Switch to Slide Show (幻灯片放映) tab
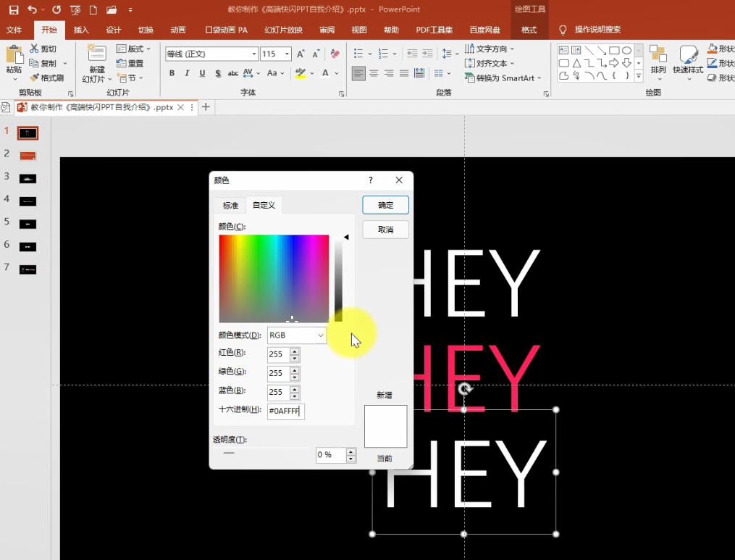735x560 pixels. coord(284,30)
